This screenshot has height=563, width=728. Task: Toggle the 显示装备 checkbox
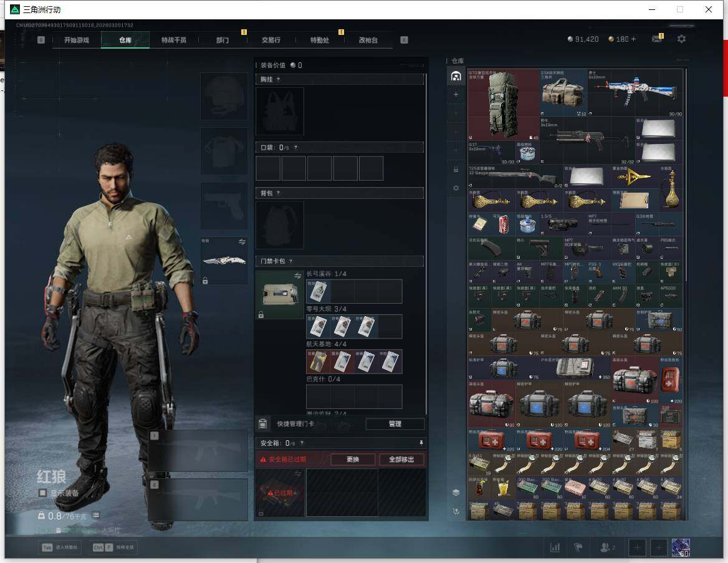pos(43,493)
